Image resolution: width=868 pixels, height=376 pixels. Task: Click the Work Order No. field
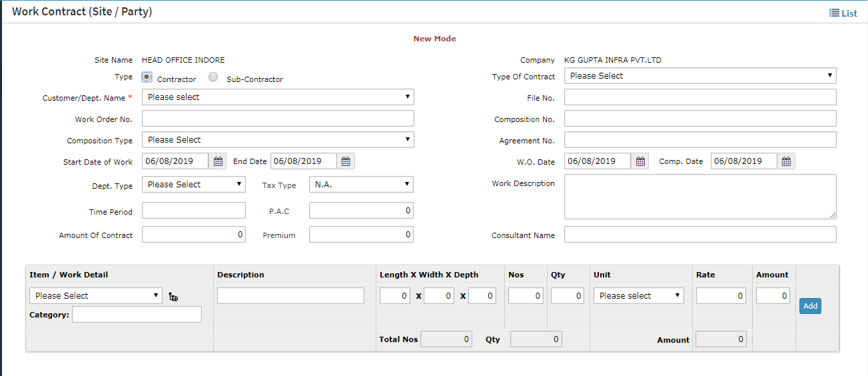tap(277, 119)
